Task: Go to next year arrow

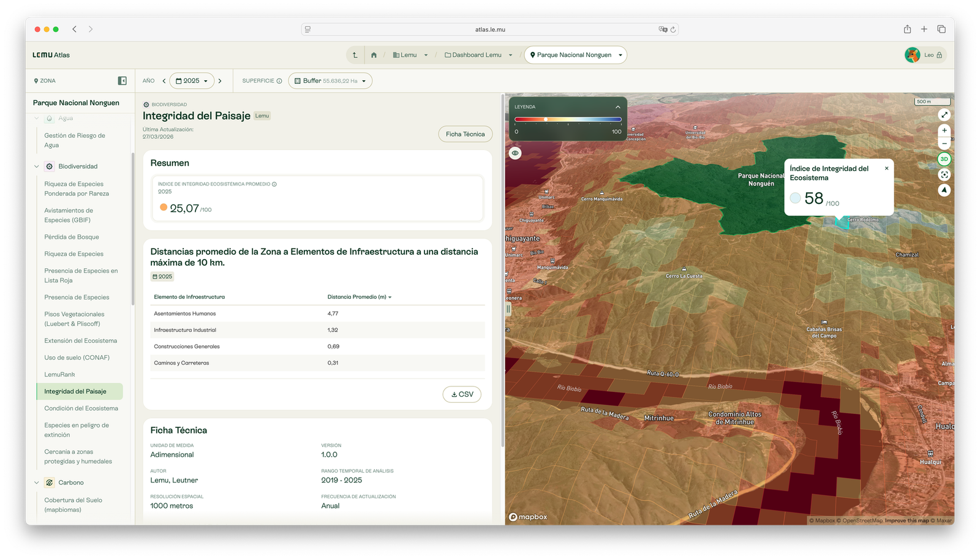Action: point(220,81)
